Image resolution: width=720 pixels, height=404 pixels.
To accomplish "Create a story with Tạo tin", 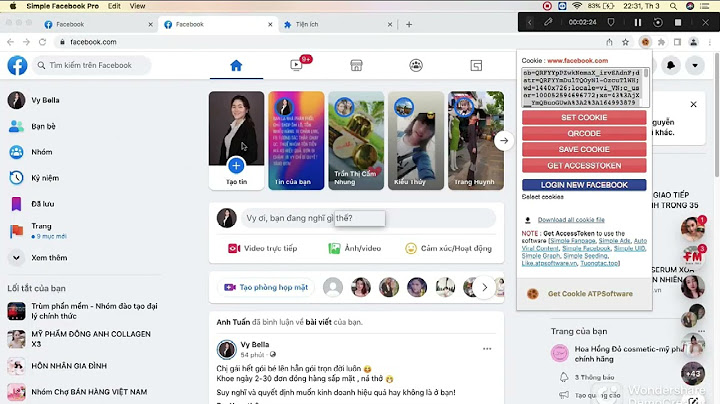I will [236, 140].
